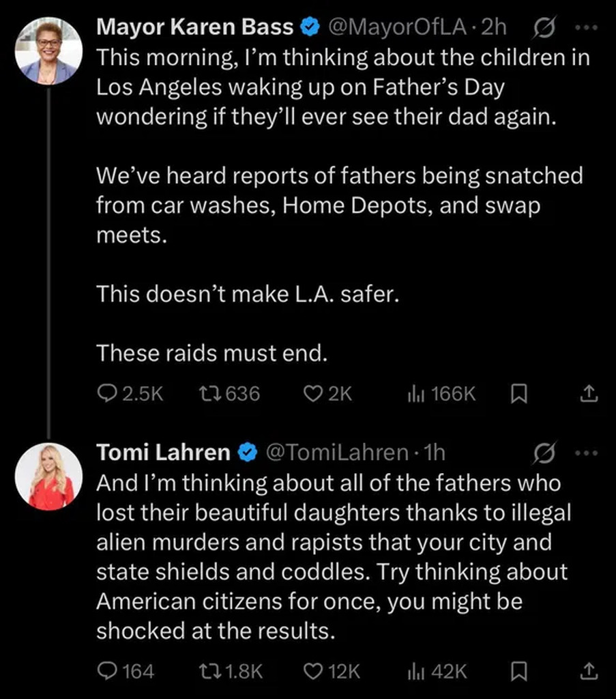
Task: Bookmark Tomi Lahren's reply
Action: (518, 671)
